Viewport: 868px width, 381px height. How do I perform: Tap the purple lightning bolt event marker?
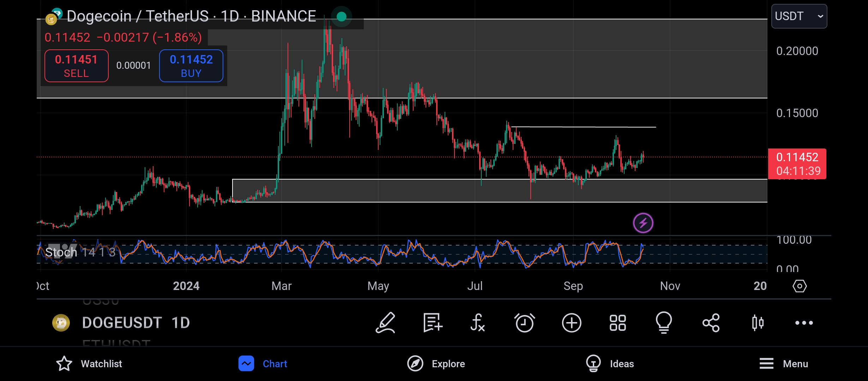pos(643,223)
